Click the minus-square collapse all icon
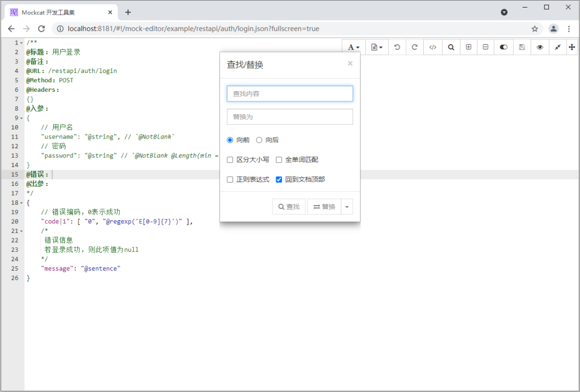The width and height of the screenshot is (580, 392). 485,47
